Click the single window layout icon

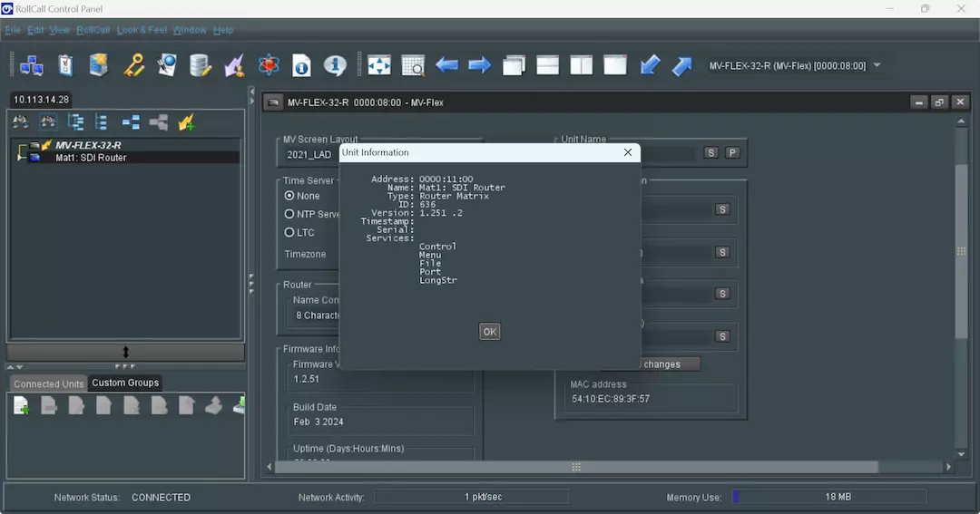pyautogui.click(x=615, y=65)
